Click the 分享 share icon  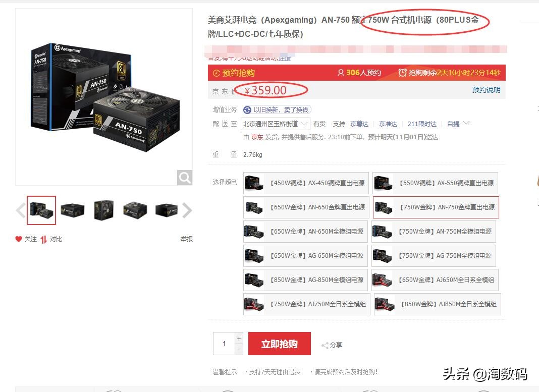point(325,345)
